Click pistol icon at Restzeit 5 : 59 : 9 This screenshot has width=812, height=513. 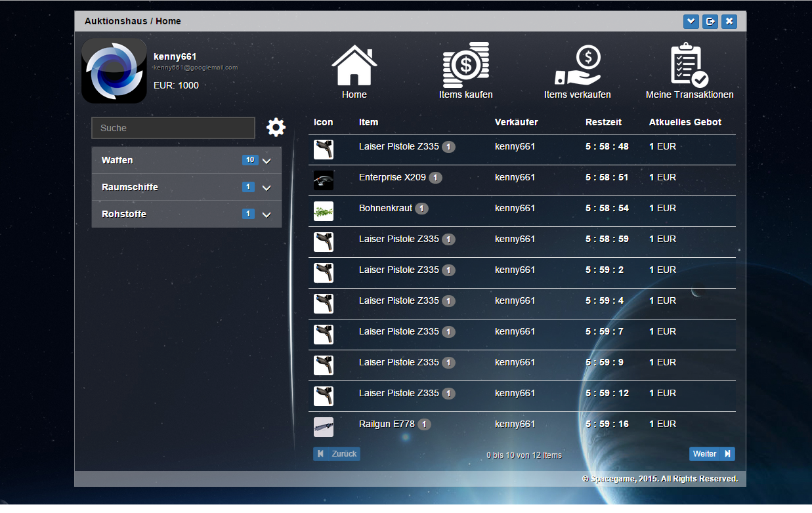pyautogui.click(x=324, y=365)
